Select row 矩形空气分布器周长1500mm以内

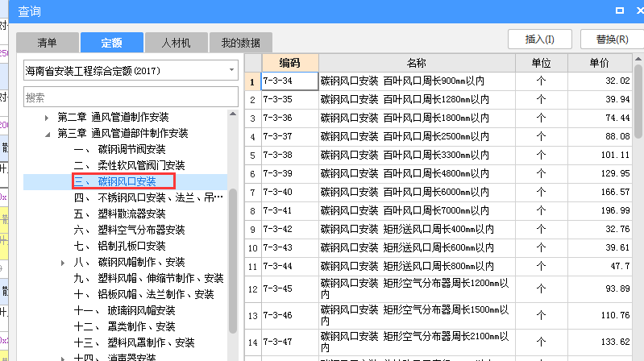(417, 315)
